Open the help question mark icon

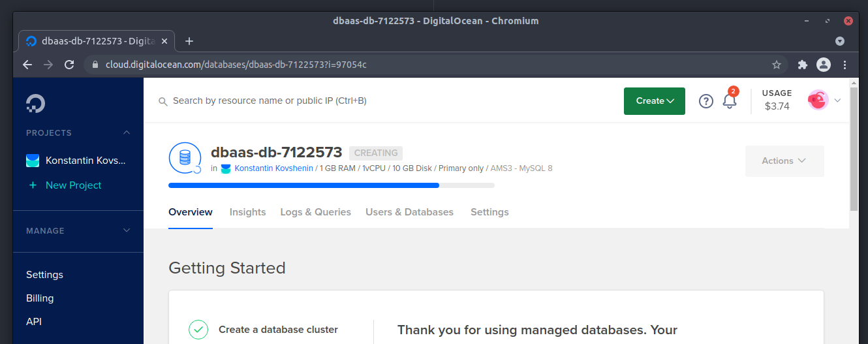click(706, 101)
